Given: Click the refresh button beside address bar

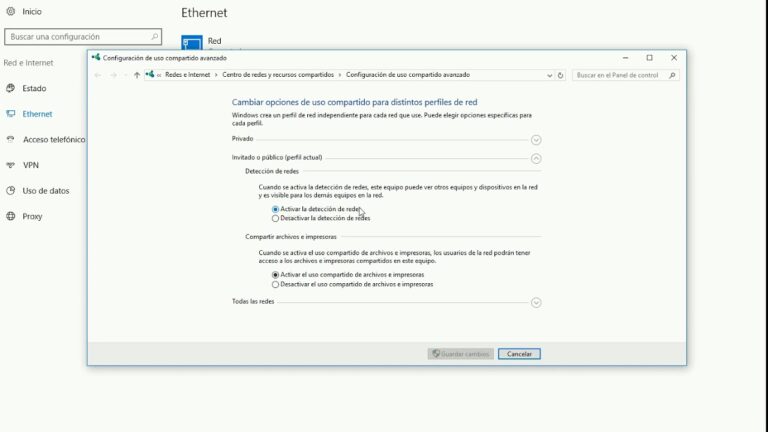Looking at the screenshot, I should 560,75.
